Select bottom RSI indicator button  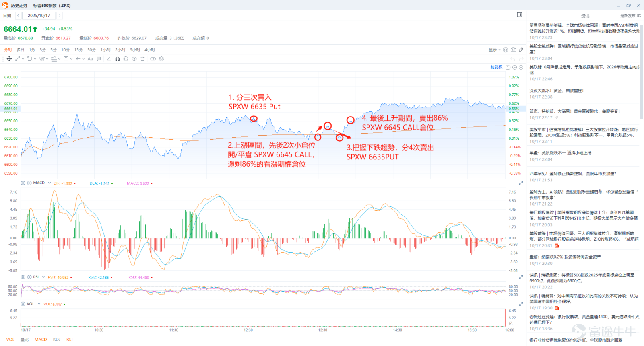70,340
